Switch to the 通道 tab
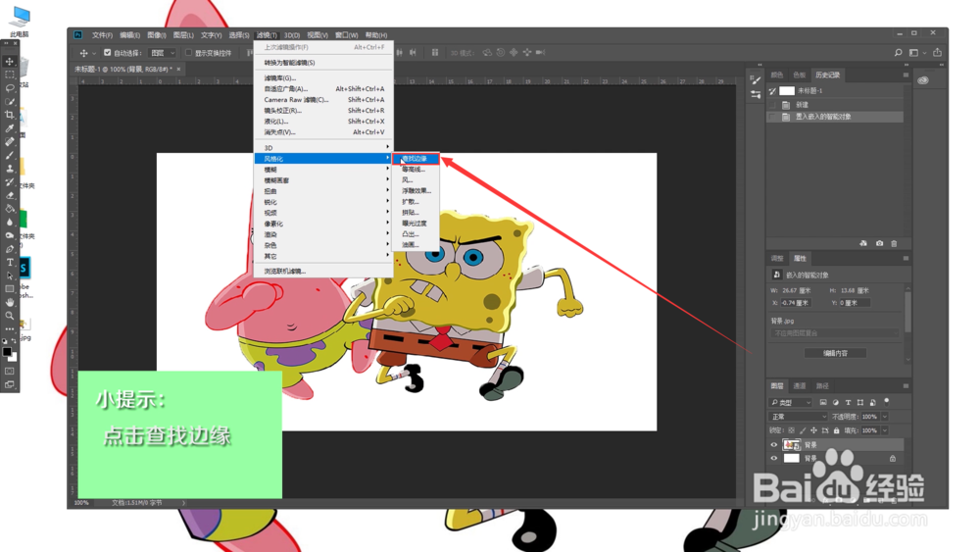Image resolution: width=980 pixels, height=552 pixels. [x=800, y=385]
